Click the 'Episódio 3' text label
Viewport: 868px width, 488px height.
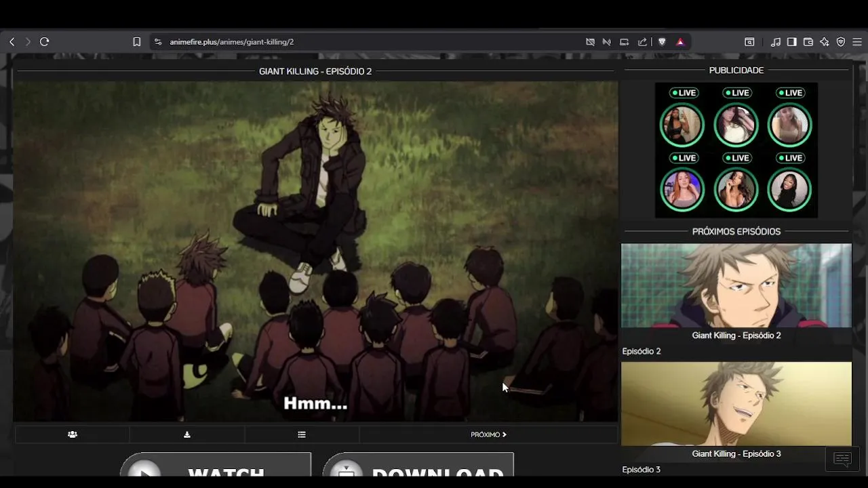point(642,470)
